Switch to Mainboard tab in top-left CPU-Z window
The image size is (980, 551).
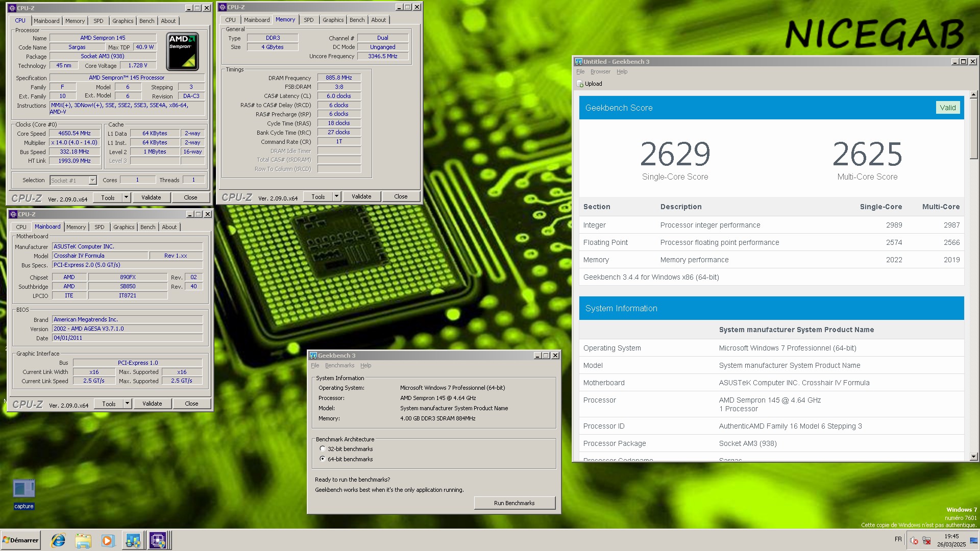(x=46, y=21)
